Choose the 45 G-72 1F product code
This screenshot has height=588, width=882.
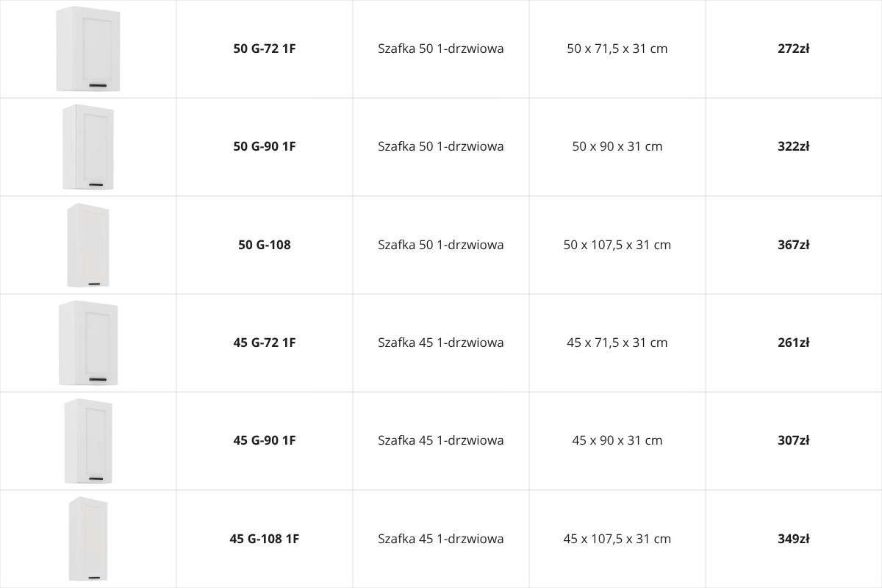pos(265,343)
